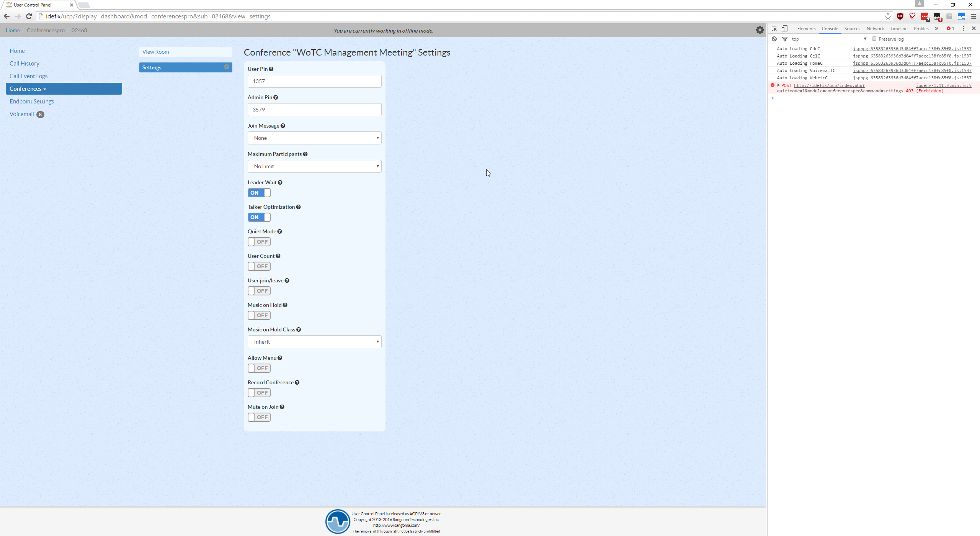980x536 pixels.
Task: Switch to Timeline DevTools tab
Action: pyautogui.click(x=899, y=28)
